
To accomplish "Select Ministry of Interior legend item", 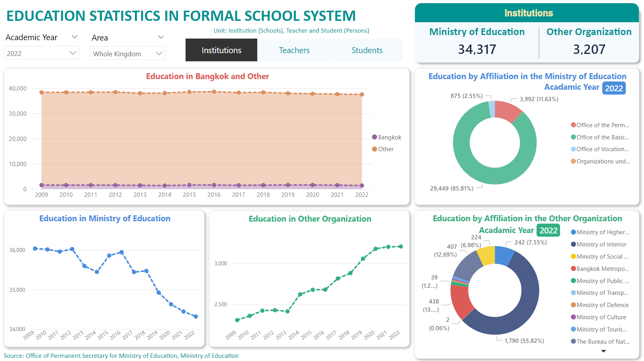I will tap(599, 244).
